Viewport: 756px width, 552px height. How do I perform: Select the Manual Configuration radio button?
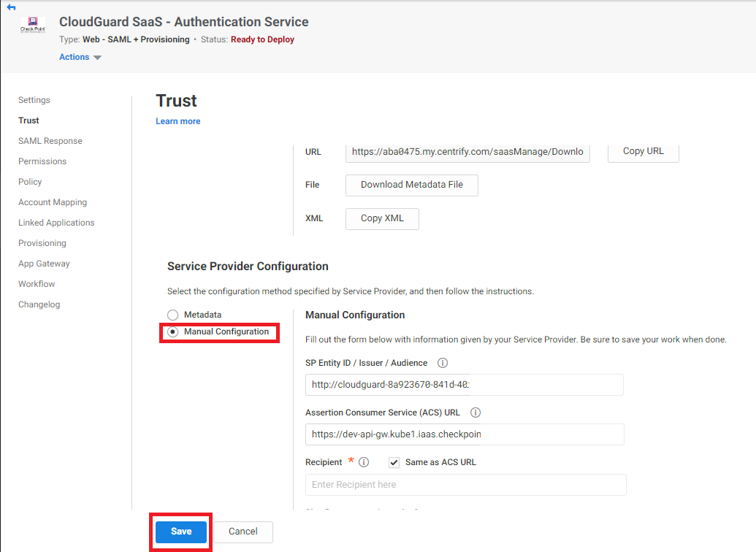pyautogui.click(x=172, y=331)
